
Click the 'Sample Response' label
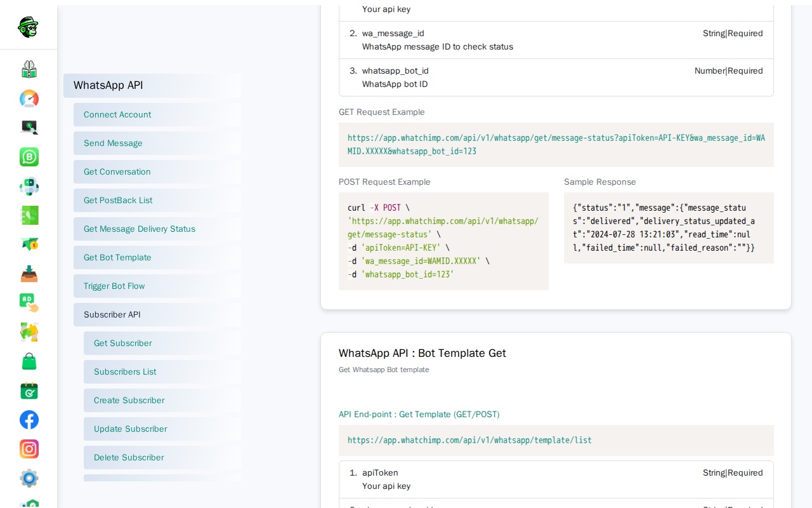(x=600, y=182)
